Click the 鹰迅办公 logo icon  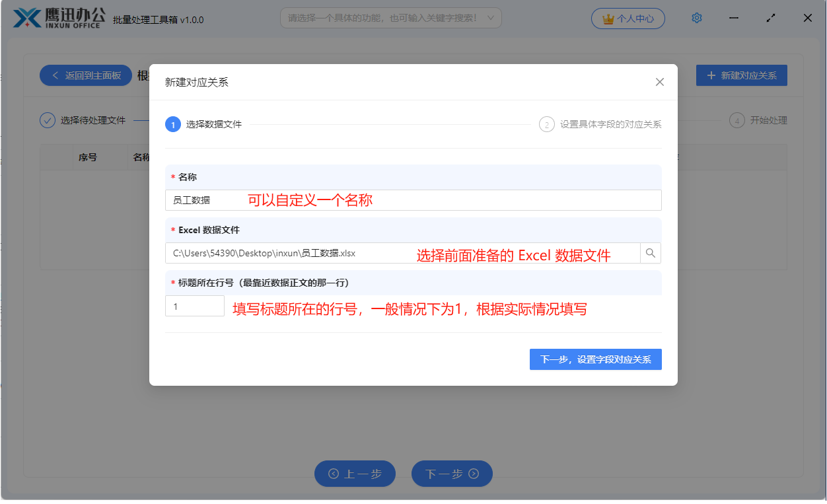pyautogui.click(x=27, y=18)
